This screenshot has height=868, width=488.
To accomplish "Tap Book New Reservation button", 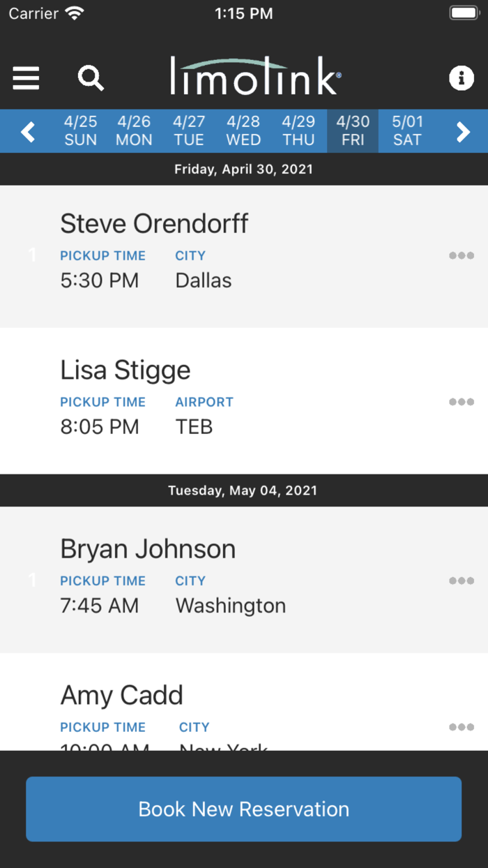I will [244, 809].
